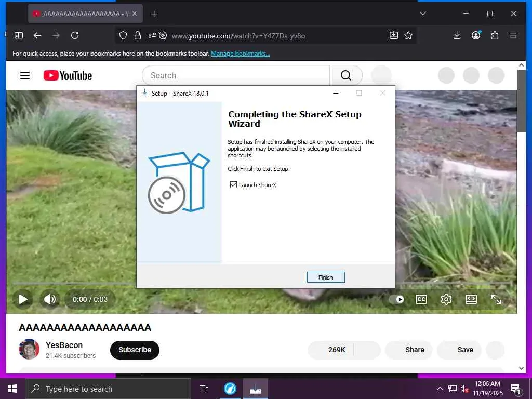Open site permissions icon in address bar
The width and height of the screenshot is (532, 399).
(x=152, y=36)
